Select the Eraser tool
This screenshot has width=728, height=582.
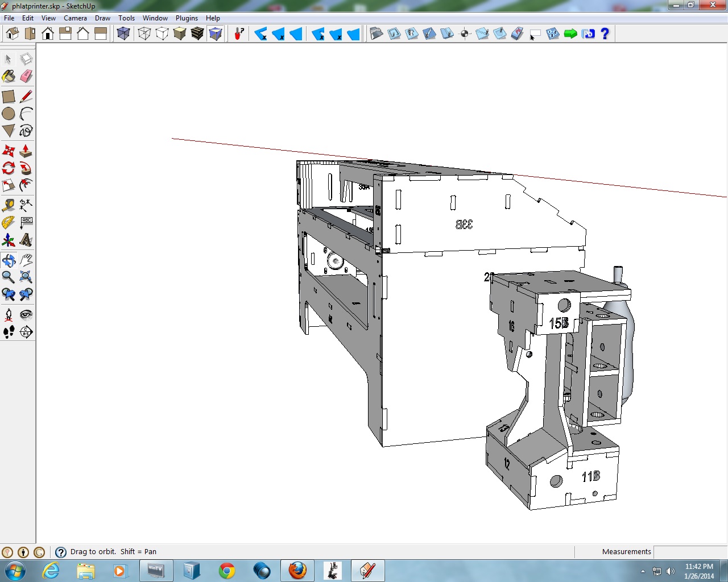26,76
